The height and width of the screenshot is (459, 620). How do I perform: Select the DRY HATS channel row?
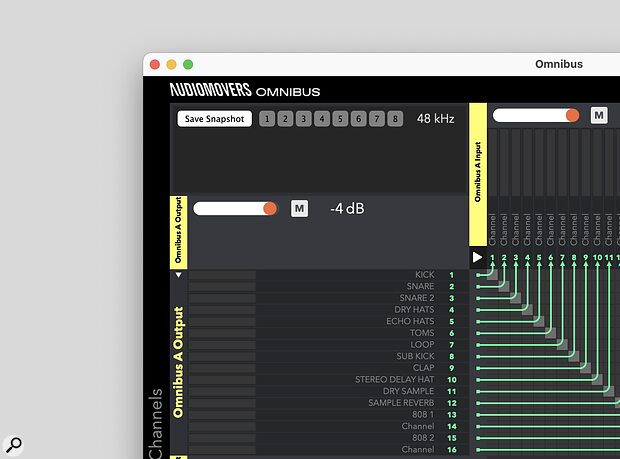pos(328,310)
